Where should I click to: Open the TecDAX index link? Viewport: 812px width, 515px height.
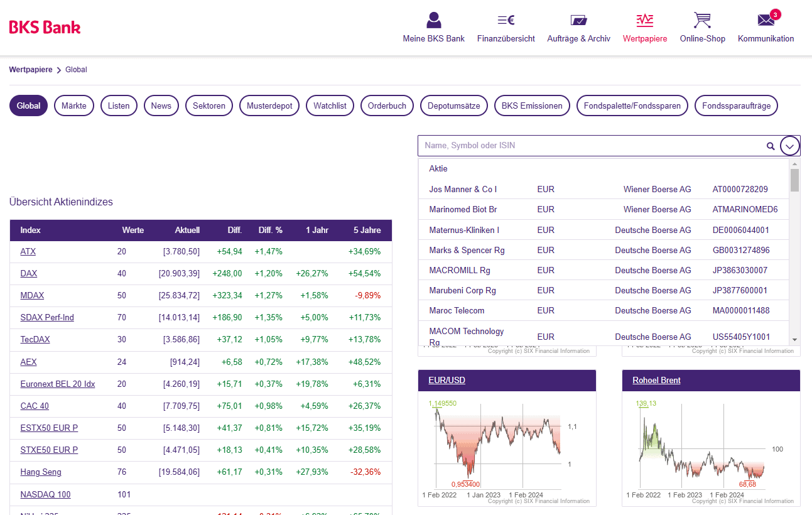(35, 339)
